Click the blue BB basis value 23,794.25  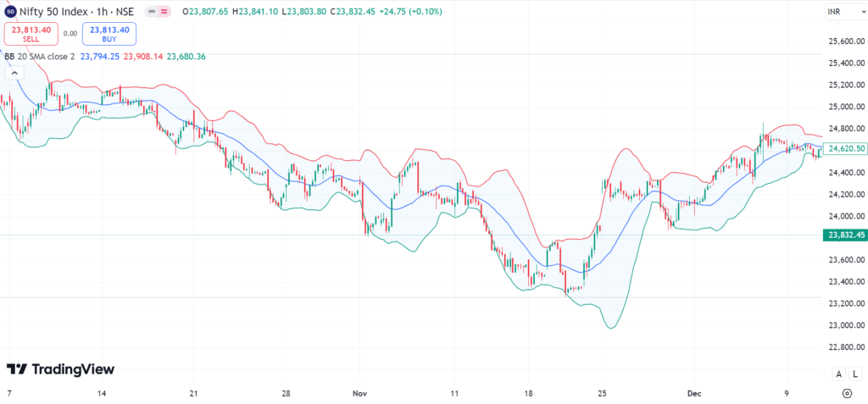[100, 56]
